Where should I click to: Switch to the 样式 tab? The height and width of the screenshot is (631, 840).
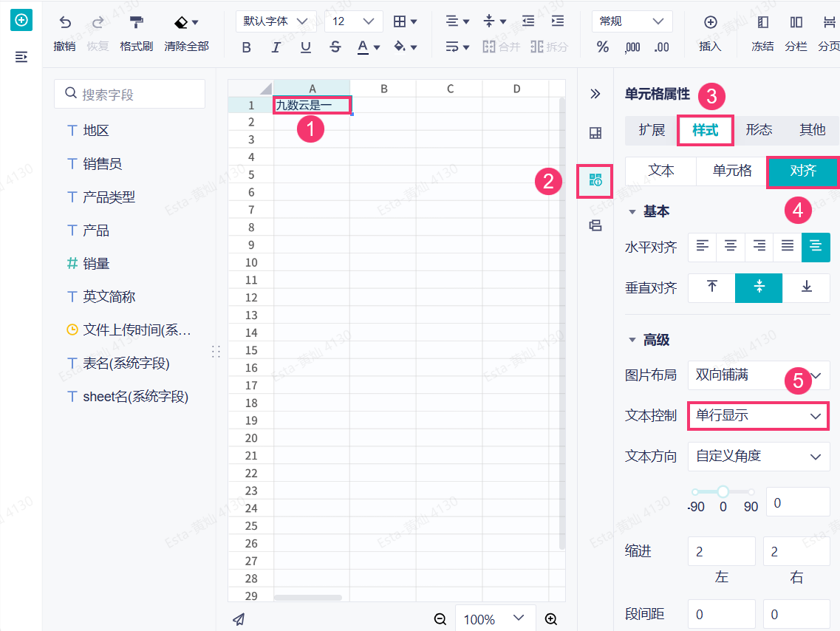pyautogui.click(x=705, y=130)
